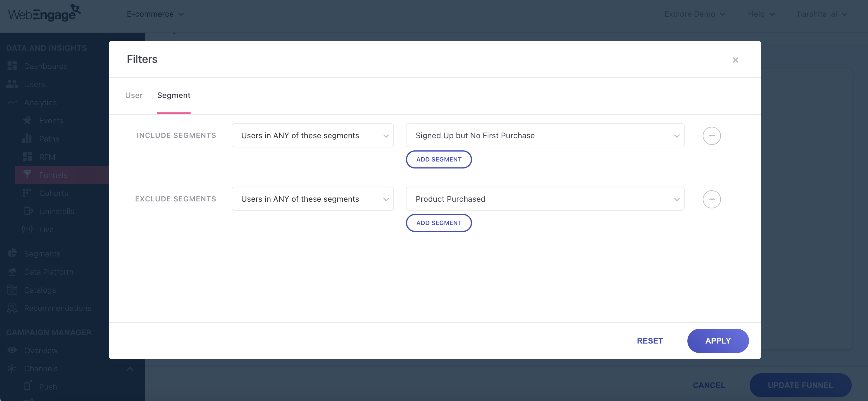Image resolution: width=868 pixels, height=401 pixels.
Task: Click Add Segment under exclude segments
Action: [439, 223]
